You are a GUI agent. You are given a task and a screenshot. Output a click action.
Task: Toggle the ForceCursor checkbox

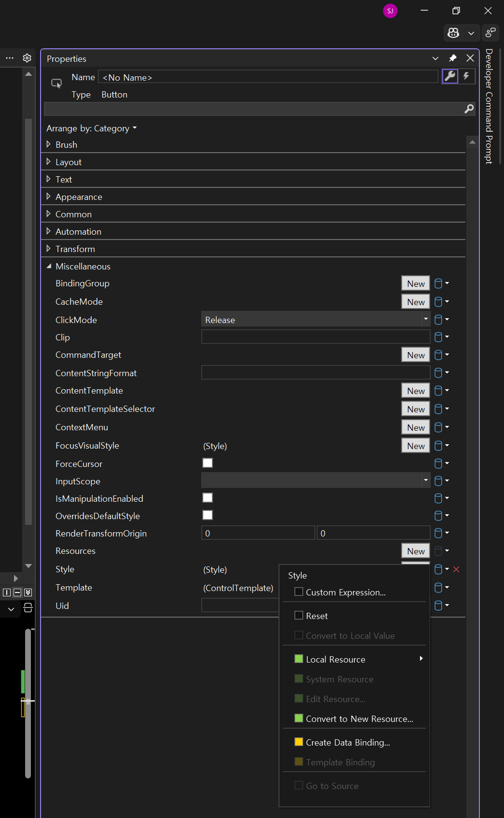point(208,463)
